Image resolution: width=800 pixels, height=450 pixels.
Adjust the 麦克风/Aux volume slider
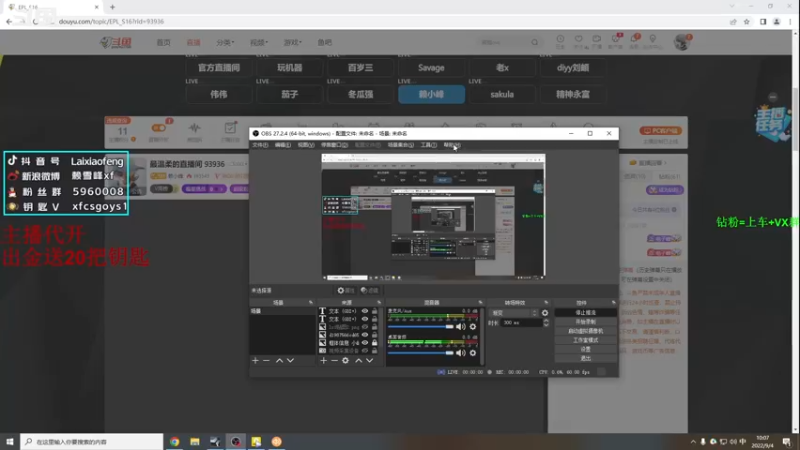420,327
